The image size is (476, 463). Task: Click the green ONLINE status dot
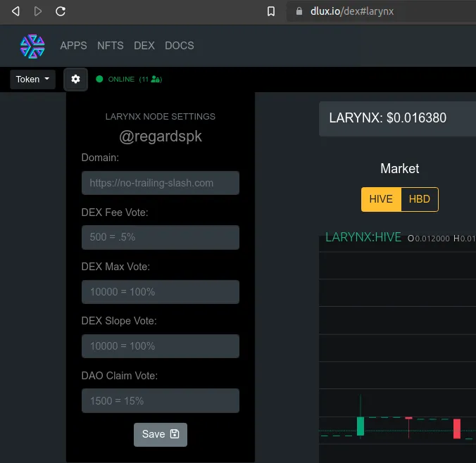coord(99,80)
